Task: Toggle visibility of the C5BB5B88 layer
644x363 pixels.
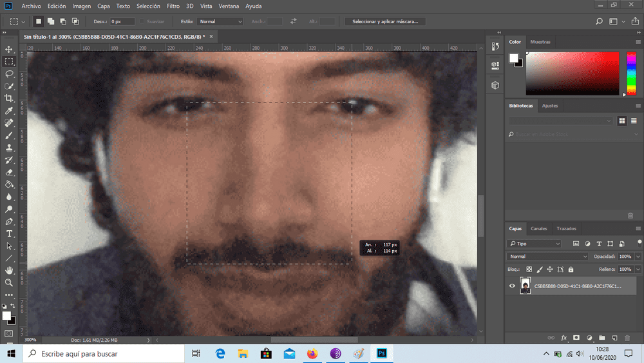Action: (x=512, y=286)
